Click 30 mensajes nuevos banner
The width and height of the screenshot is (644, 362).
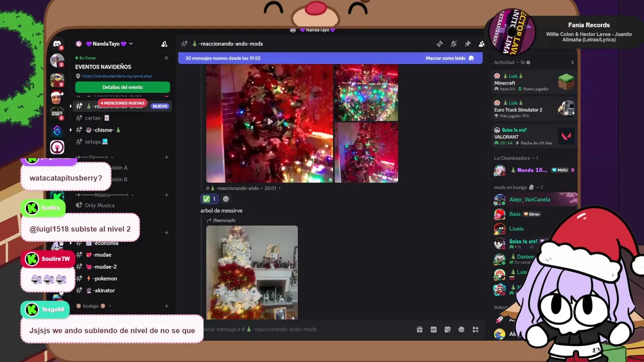point(330,58)
